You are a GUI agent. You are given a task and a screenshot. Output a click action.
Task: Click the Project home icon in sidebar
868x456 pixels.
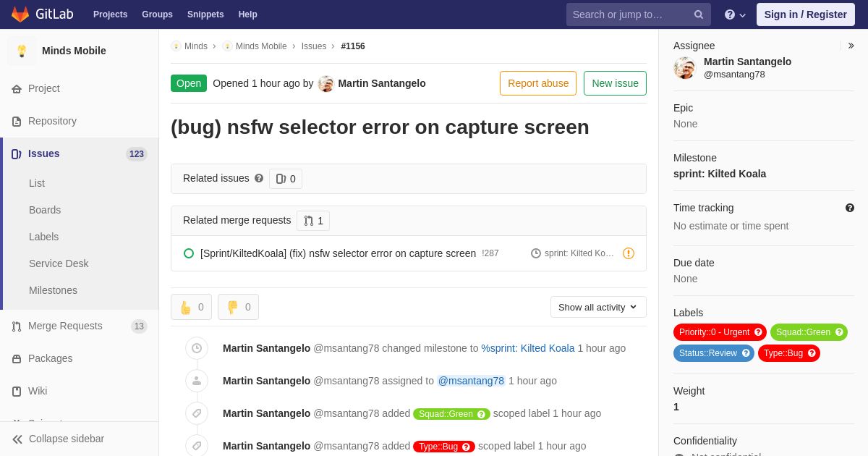[17, 88]
